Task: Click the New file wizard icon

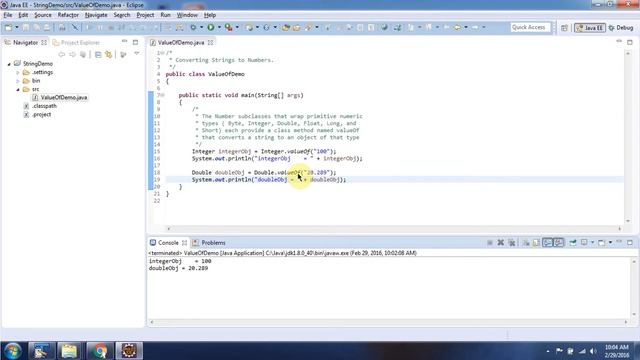Action: pyautogui.click(x=9, y=27)
